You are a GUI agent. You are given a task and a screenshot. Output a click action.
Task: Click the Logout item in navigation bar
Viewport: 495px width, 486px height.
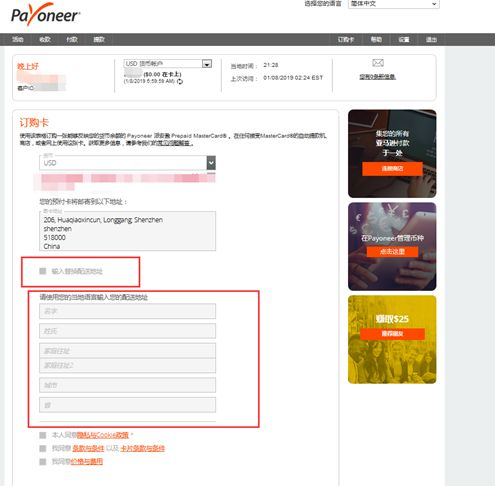(x=431, y=40)
